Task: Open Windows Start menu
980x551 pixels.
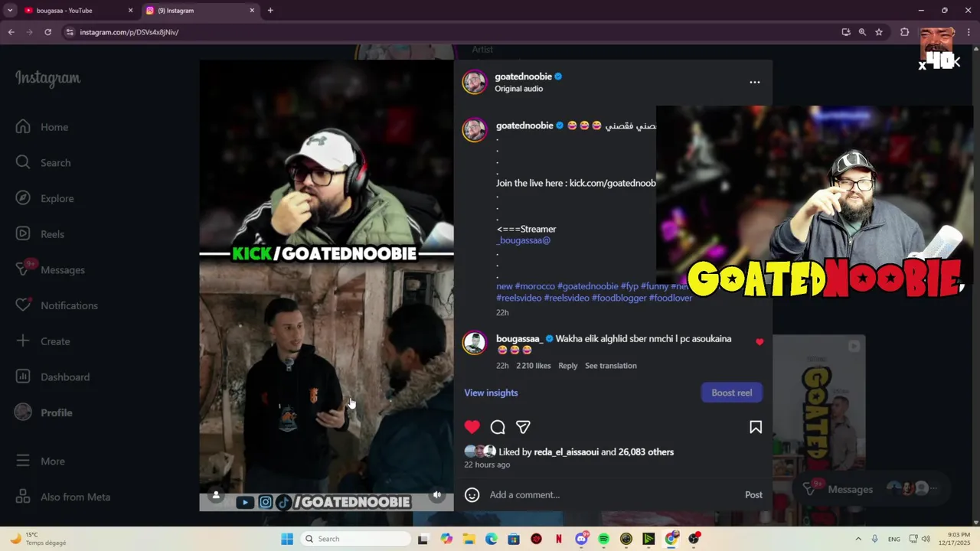Action: [x=287, y=539]
